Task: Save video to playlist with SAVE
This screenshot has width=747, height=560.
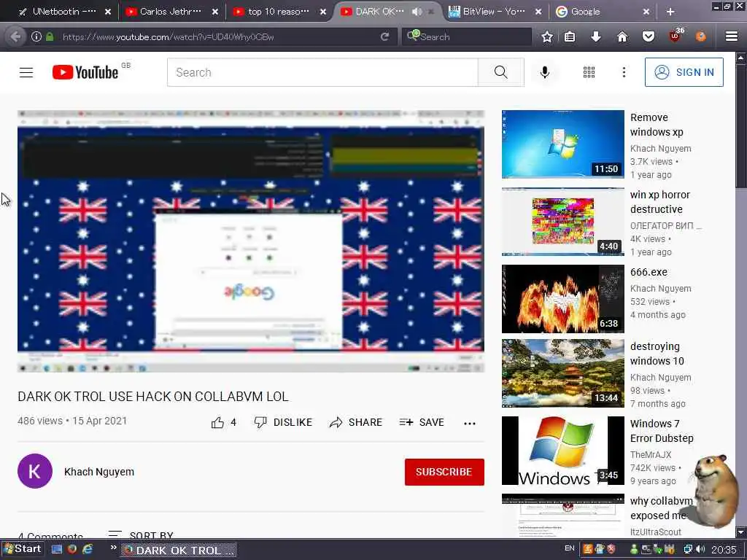Action: point(422,422)
